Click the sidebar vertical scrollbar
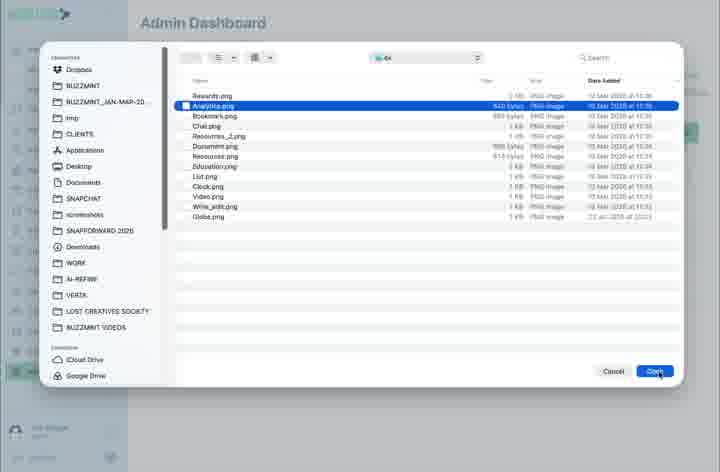This screenshot has height=472, width=720. click(165, 138)
